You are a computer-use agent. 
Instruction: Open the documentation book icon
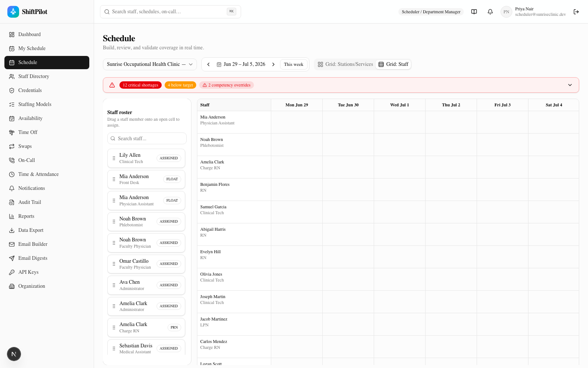[474, 12]
